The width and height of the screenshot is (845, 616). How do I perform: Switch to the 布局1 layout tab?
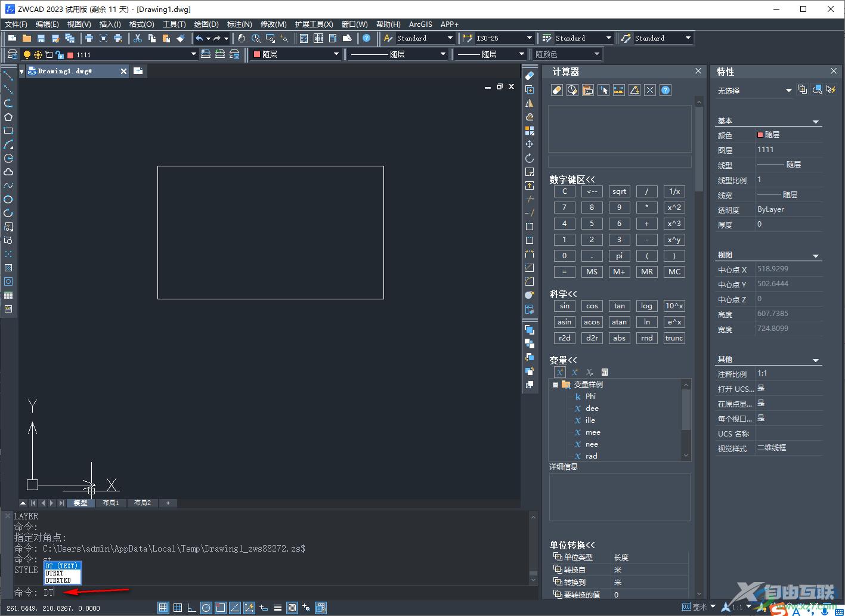click(x=110, y=503)
